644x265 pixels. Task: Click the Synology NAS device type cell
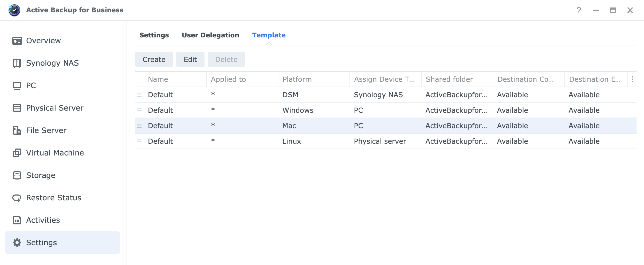coord(378,95)
